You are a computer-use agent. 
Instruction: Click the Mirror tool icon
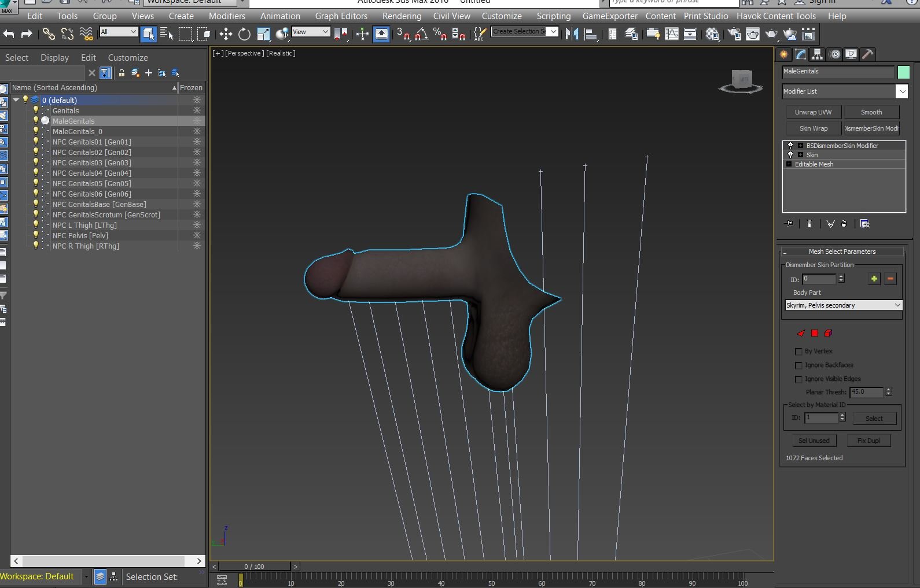click(x=572, y=34)
